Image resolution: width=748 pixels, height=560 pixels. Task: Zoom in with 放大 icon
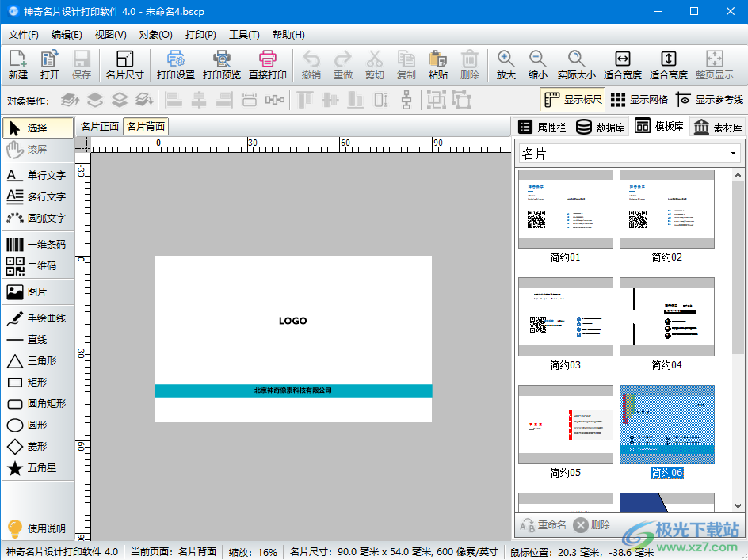pyautogui.click(x=506, y=65)
